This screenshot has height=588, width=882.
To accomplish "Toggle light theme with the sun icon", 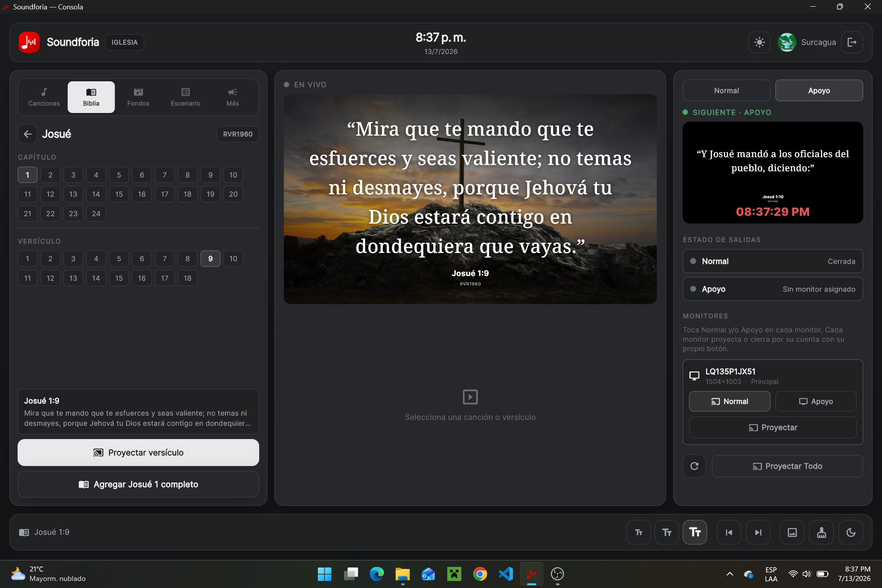I will [759, 42].
